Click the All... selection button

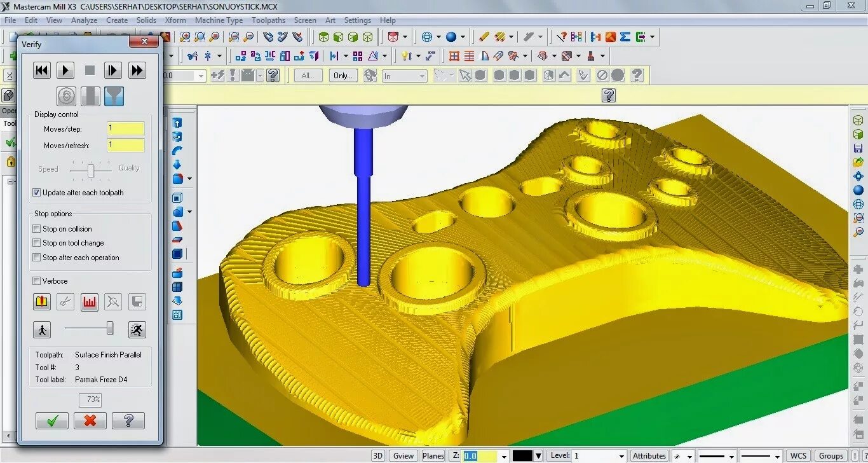point(308,75)
